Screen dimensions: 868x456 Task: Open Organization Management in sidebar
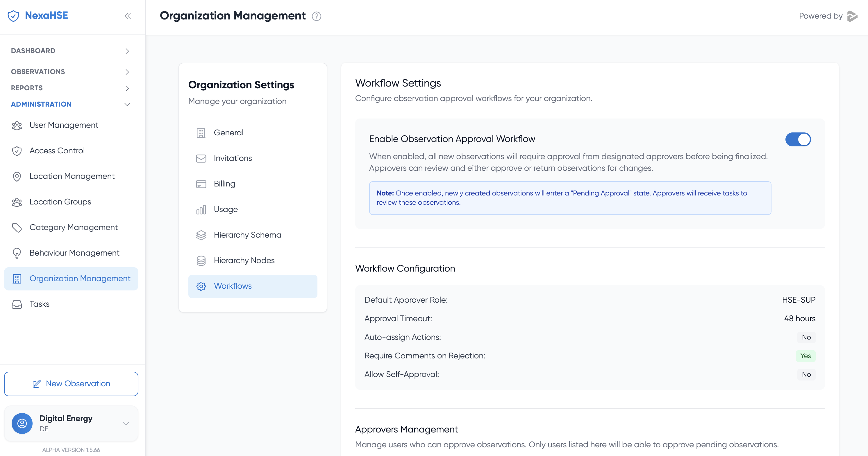pos(71,279)
